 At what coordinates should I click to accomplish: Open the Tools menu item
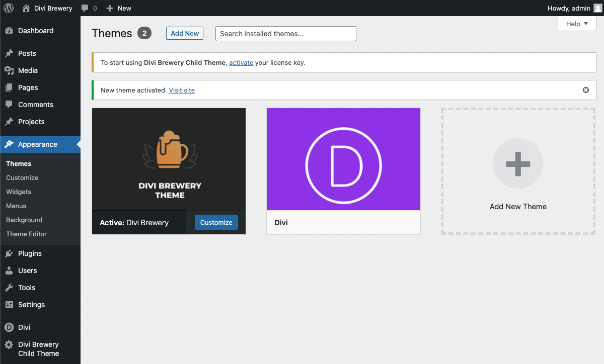pyautogui.click(x=40, y=288)
